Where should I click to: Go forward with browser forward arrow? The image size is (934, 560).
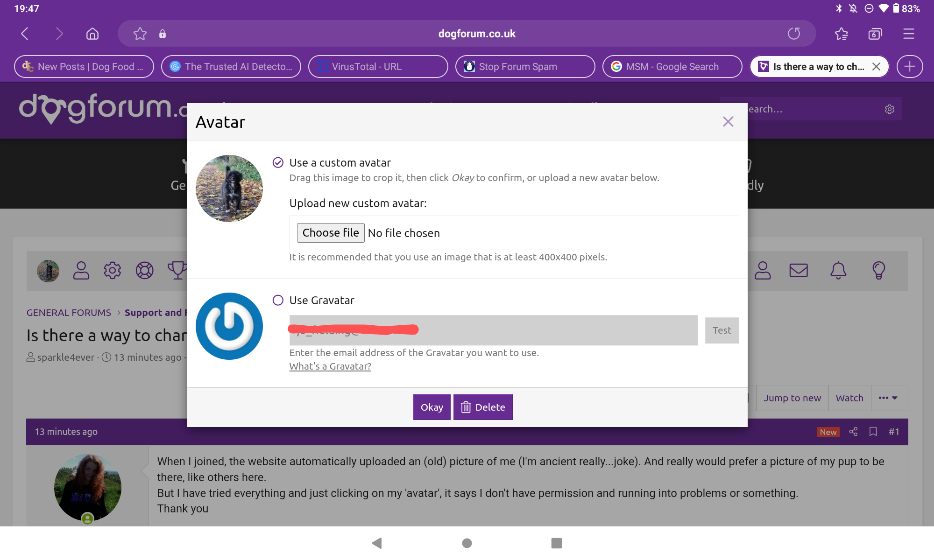point(59,34)
